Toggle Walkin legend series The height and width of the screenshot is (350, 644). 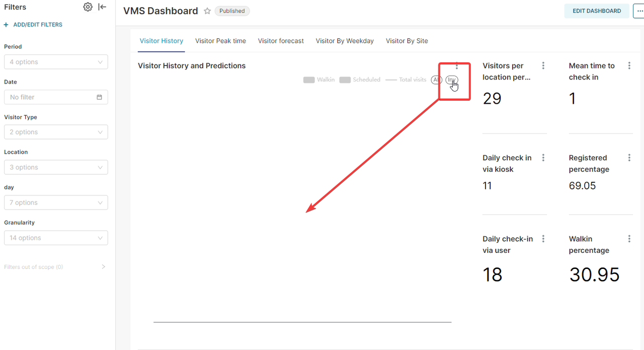(x=319, y=80)
